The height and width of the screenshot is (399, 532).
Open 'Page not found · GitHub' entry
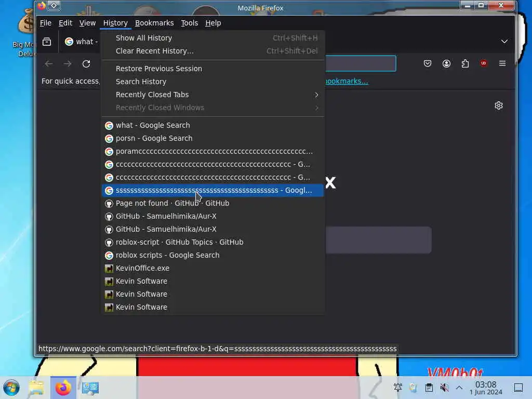(x=212, y=203)
